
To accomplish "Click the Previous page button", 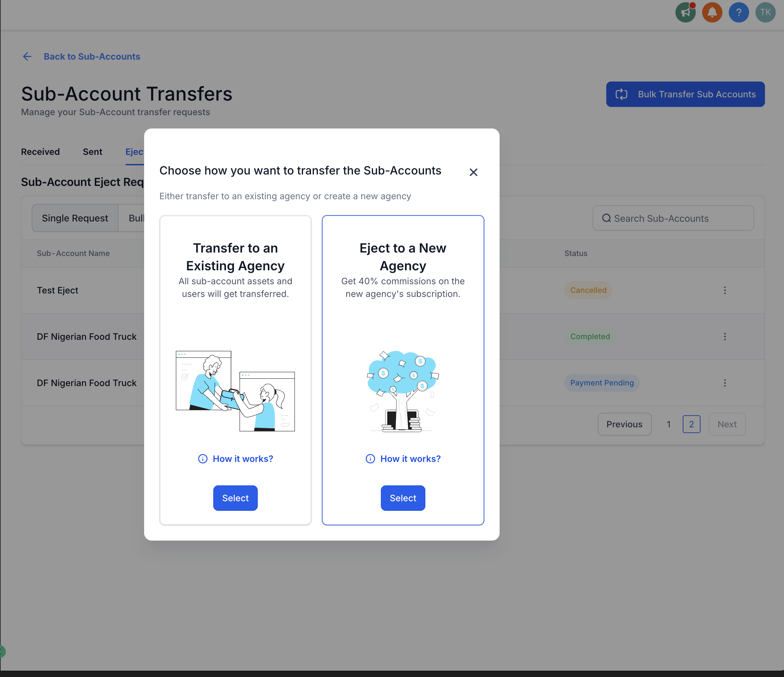I will [624, 424].
